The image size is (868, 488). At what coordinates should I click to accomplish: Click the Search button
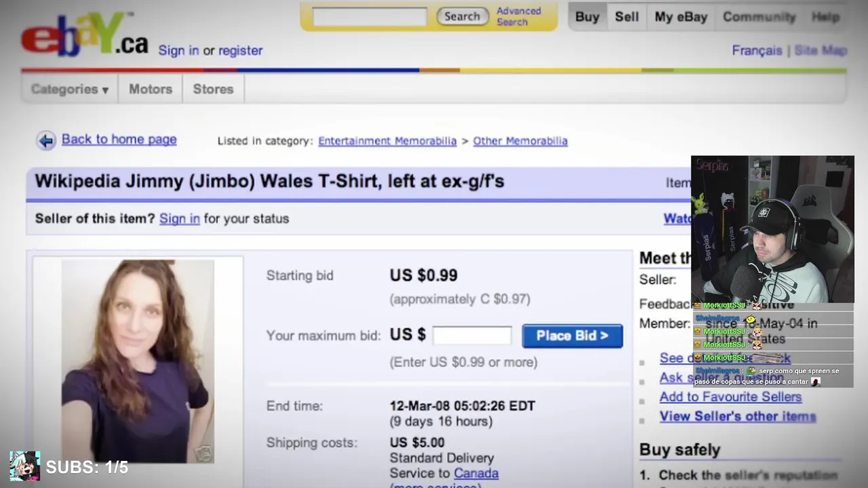click(x=462, y=16)
